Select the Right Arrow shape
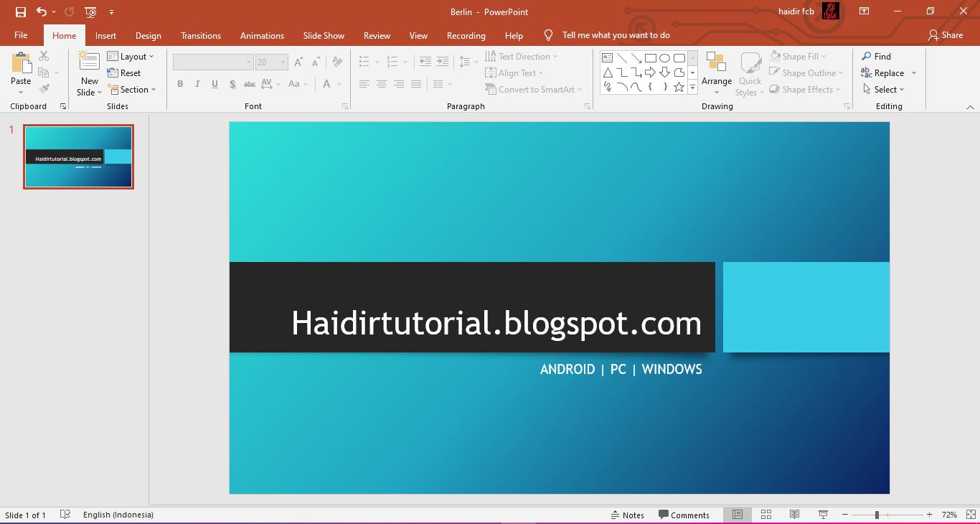This screenshot has height=524, width=980. [x=651, y=72]
